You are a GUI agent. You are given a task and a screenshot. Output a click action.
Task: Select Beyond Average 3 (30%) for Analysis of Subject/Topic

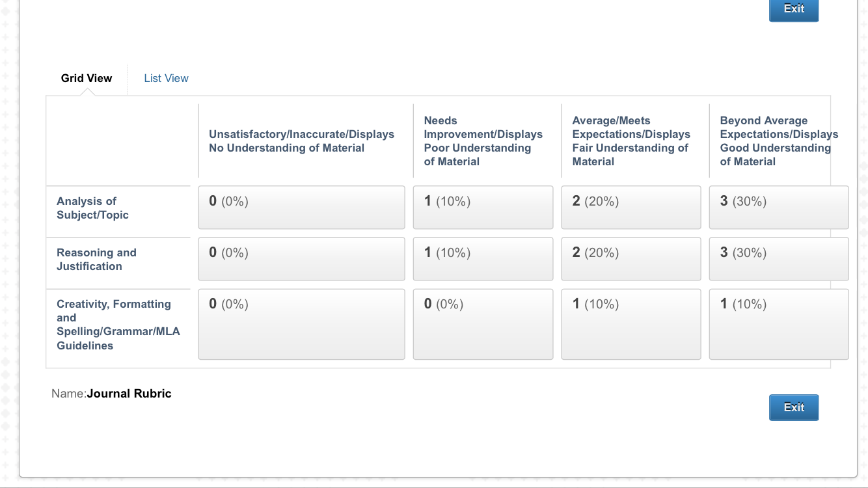coord(778,208)
